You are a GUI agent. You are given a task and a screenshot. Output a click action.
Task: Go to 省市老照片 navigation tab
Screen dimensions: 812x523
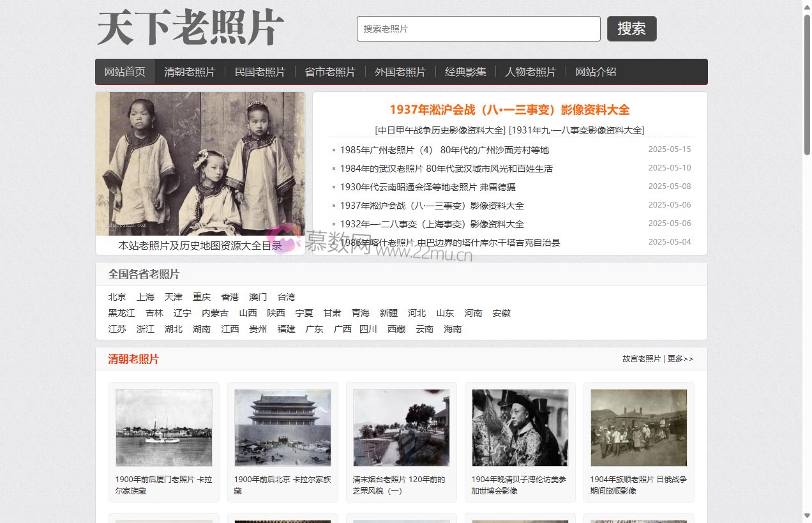click(x=330, y=72)
